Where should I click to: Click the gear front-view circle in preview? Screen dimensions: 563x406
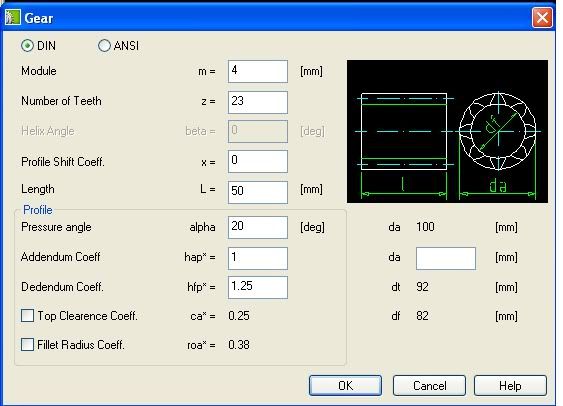(x=498, y=131)
